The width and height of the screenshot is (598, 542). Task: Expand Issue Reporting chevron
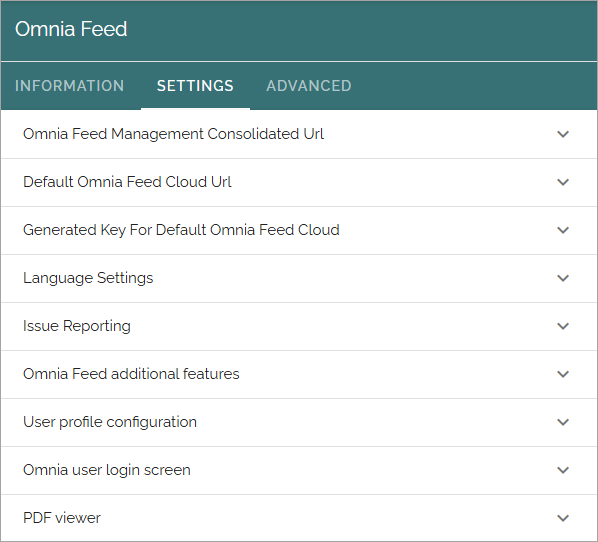coord(563,326)
